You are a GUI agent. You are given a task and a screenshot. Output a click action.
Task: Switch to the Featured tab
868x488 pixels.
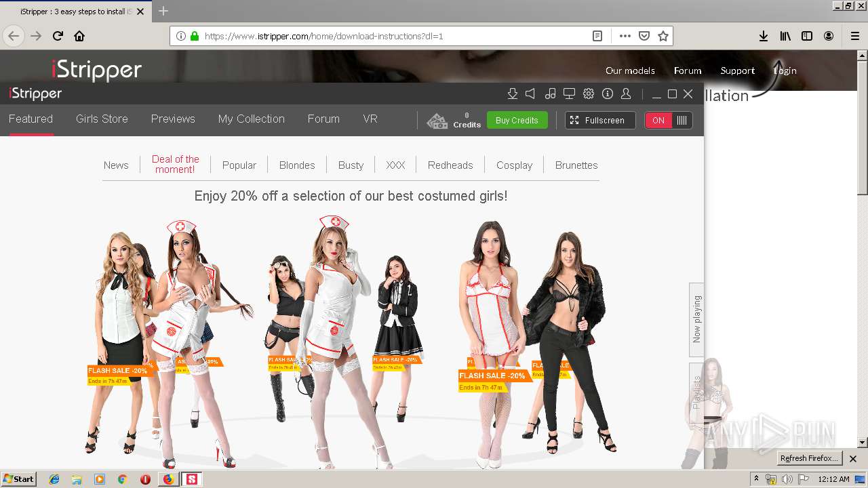coord(31,119)
